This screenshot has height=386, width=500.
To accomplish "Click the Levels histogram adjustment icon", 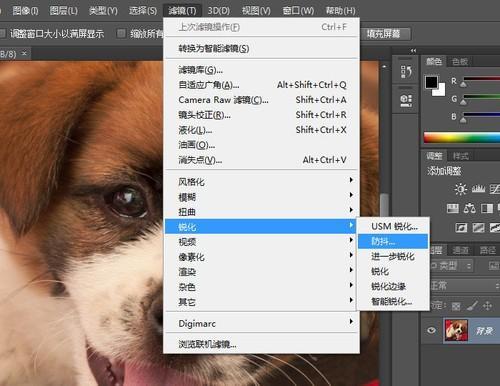I will [x=478, y=189].
